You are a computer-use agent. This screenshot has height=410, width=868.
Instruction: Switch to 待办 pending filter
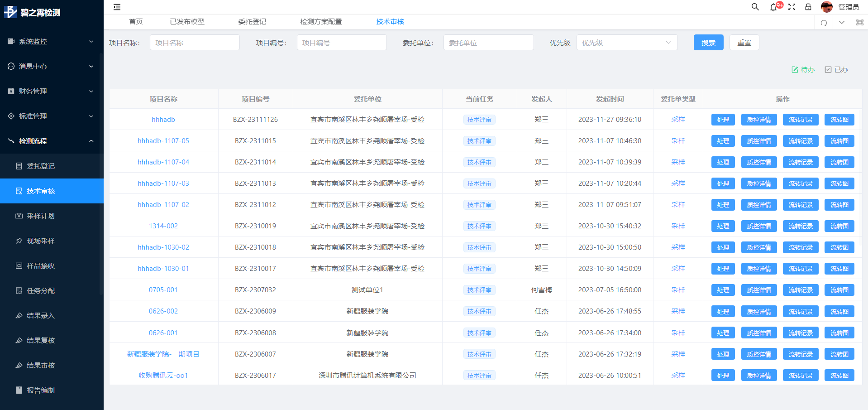pos(803,69)
